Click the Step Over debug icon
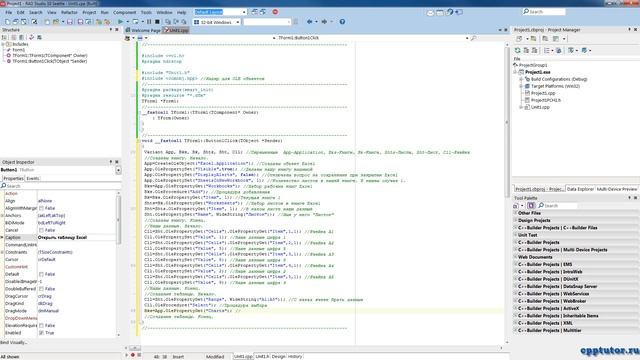The height and width of the screenshot is (360, 640). tap(176, 22)
